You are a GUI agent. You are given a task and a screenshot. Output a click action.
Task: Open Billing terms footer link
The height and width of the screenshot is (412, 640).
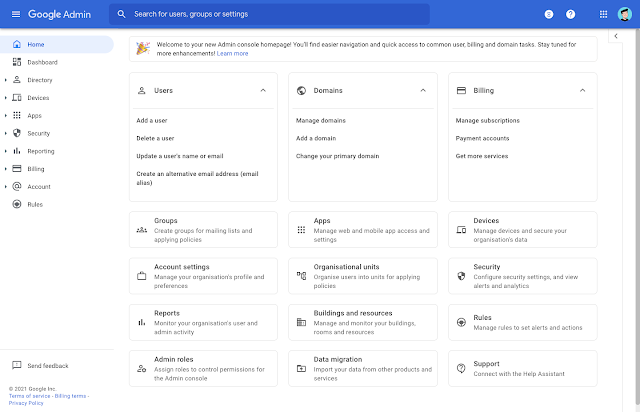(x=71, y=396)
